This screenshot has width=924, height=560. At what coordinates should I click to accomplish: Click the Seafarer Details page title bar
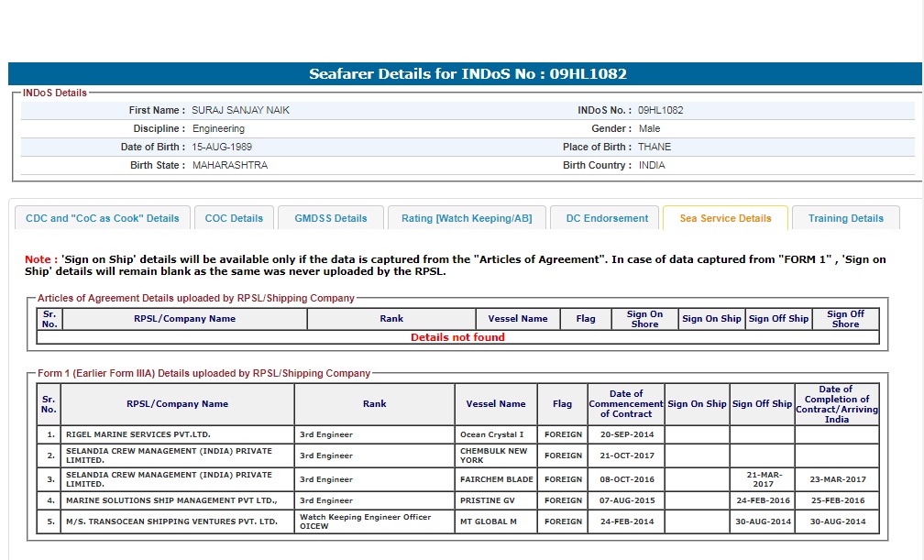click(467, 74)
